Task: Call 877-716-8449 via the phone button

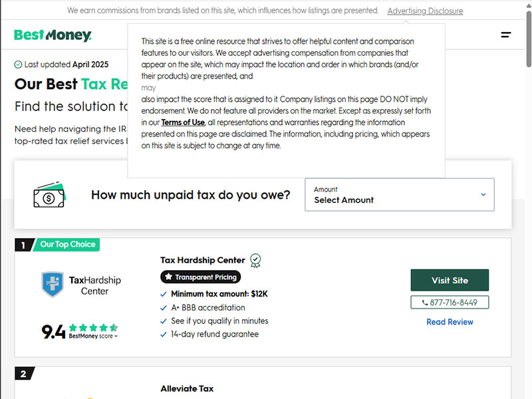Action: tap(450, 303)
